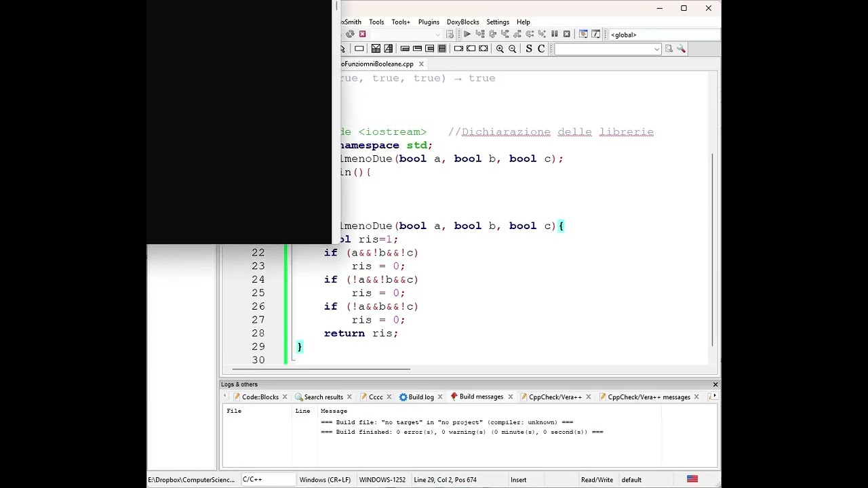Select the left-pointing continue block tool
868x488 pixels.
pos(471,49)
